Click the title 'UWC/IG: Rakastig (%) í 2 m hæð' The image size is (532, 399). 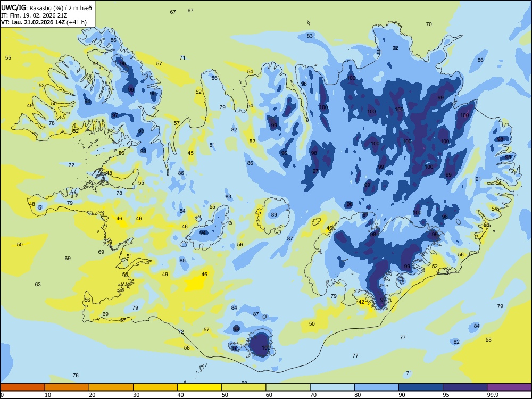(46, 7)
